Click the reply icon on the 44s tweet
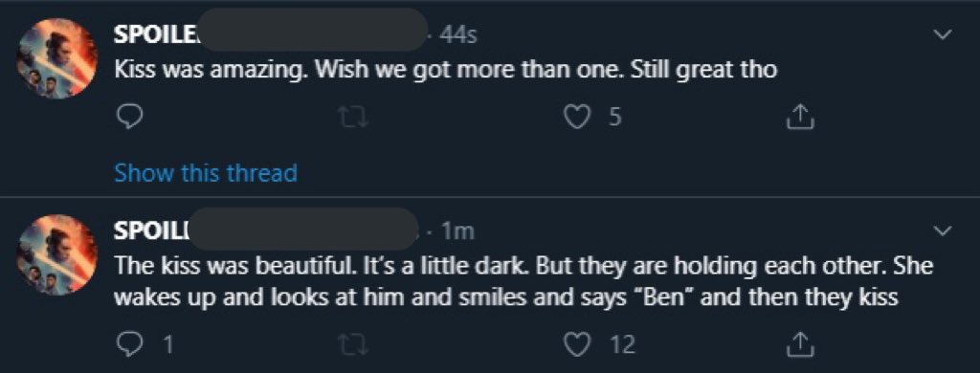Screen dimensions: 980x373 pos(130,117)
